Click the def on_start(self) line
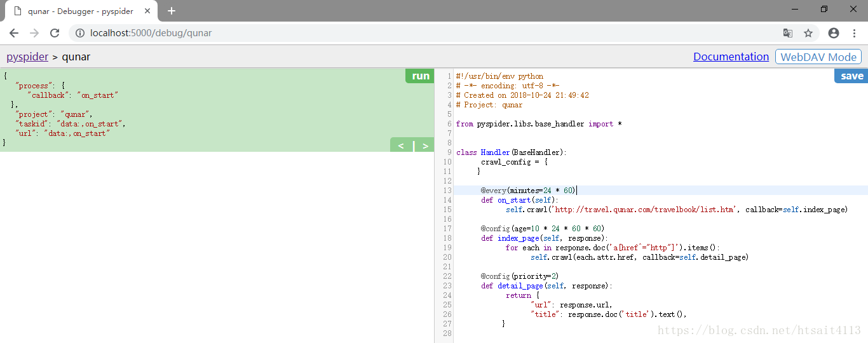The height and width of the screenshot is (343, 868). point(520,200)
